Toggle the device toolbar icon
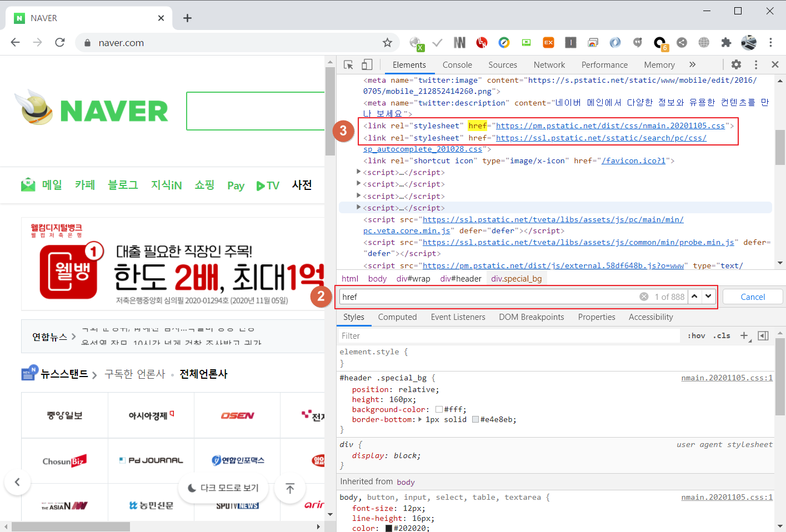The height and width of the screenshot is (532, 786). [367, 65]
